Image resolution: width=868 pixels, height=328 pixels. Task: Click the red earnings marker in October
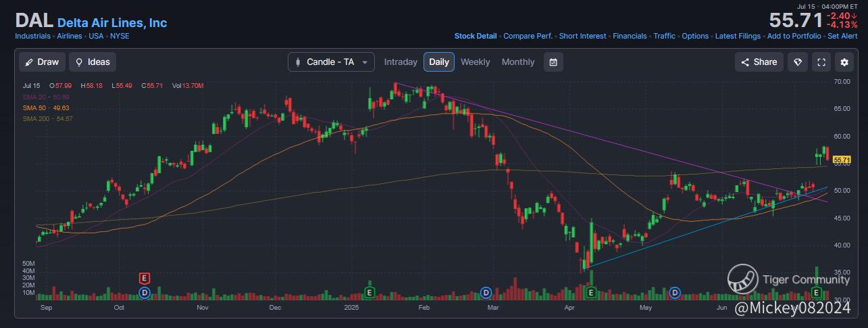(x=144, y=278)
